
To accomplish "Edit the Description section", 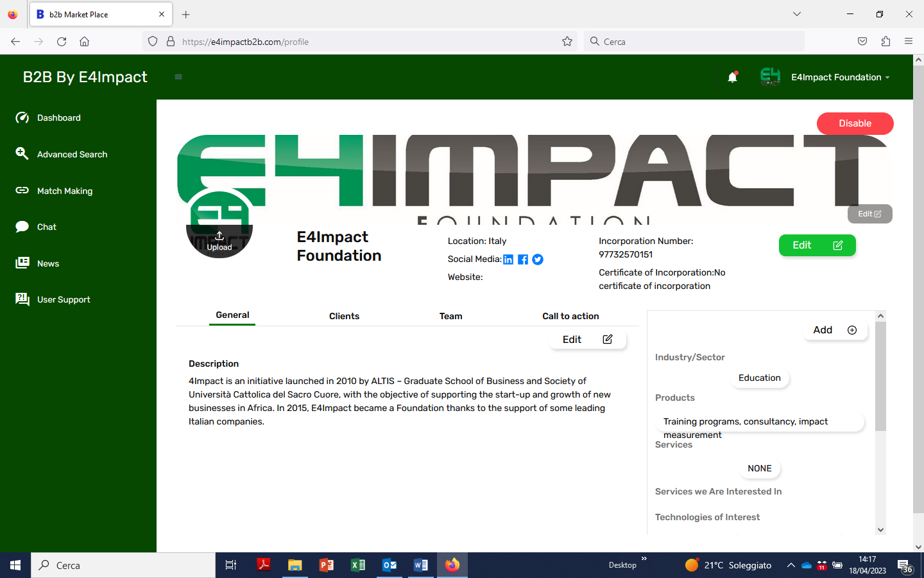I will point(588,339).
